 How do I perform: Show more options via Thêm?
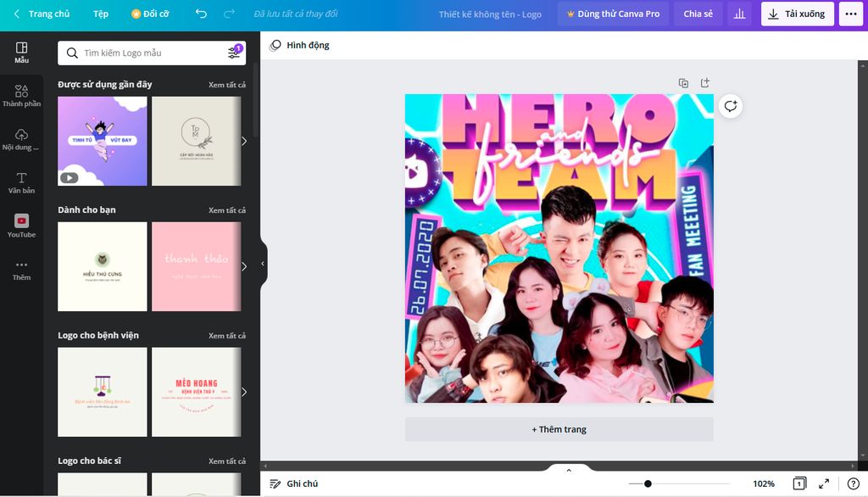click(x=21, y=270)
